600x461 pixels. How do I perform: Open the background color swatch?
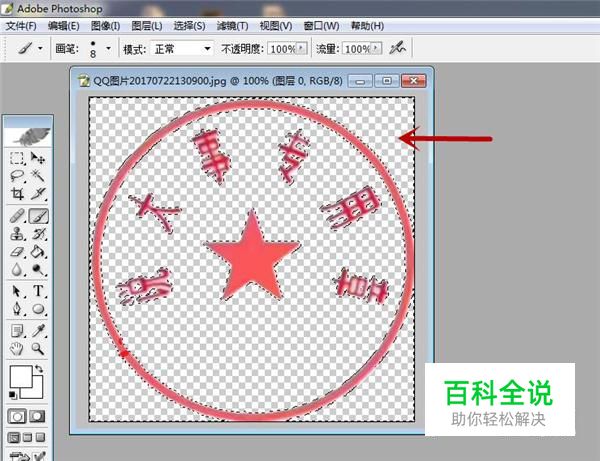[36, 392]
